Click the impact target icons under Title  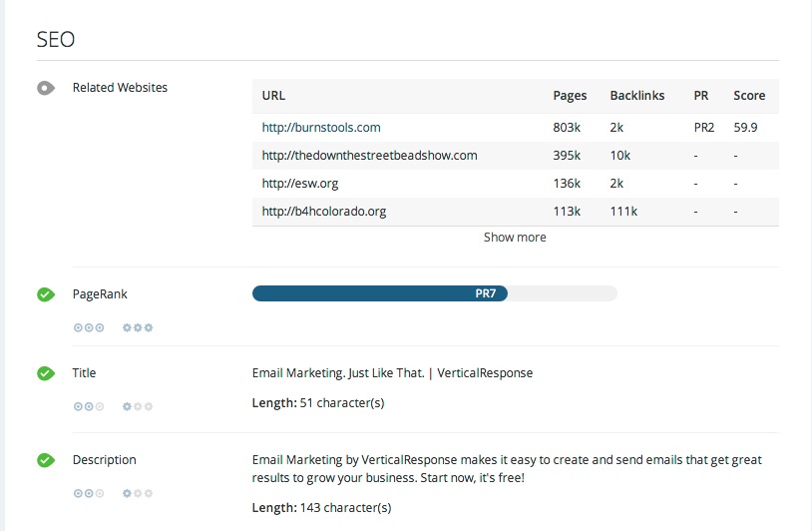[x=89, y=406]
